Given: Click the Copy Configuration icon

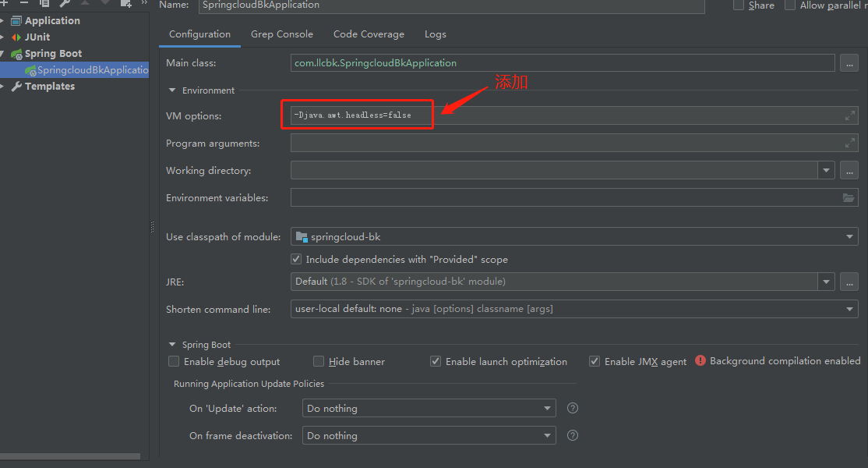Looking at the screenshot, I should tap(44, 3).
